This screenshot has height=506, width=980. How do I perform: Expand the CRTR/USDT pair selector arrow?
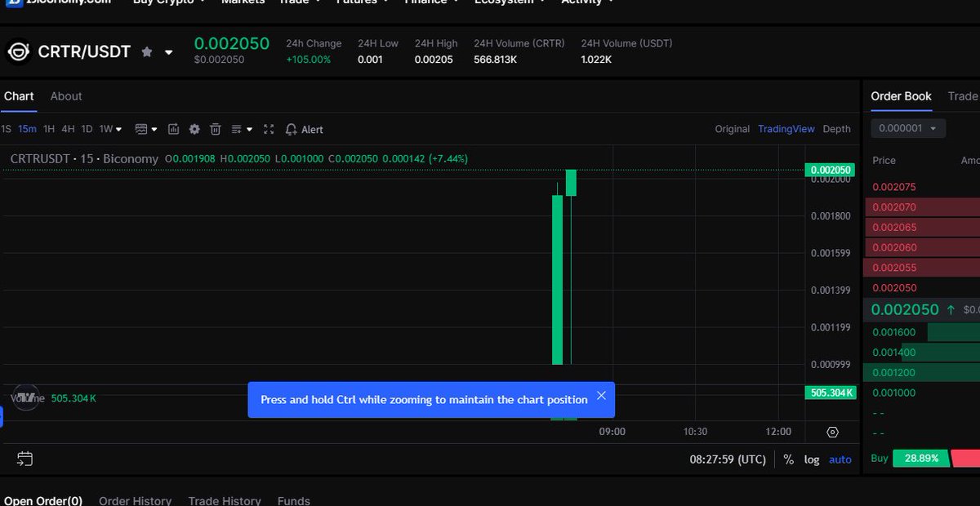coord(169,52)
